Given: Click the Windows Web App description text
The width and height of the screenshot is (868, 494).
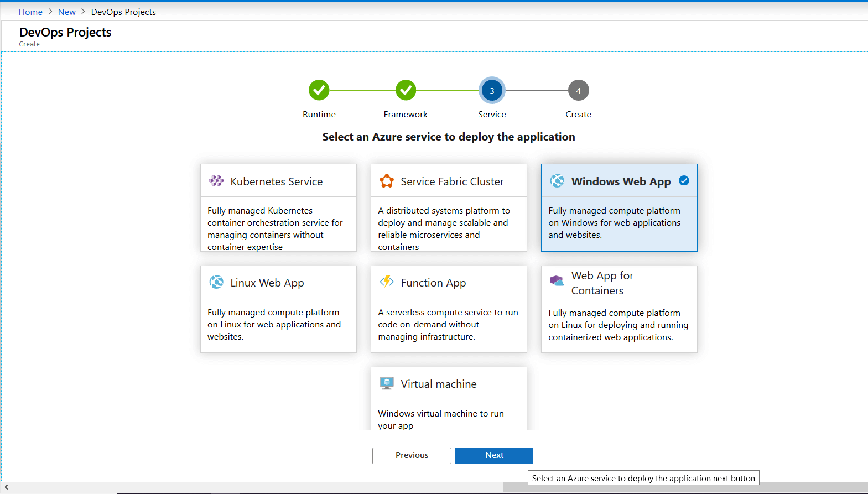Looking at the screenshot, I should pos(614,222).
